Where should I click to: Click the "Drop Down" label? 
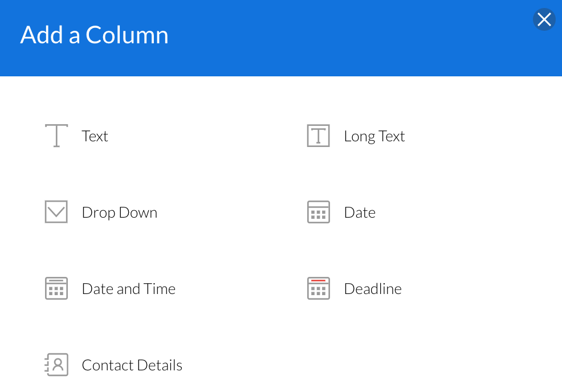point(119,213)
